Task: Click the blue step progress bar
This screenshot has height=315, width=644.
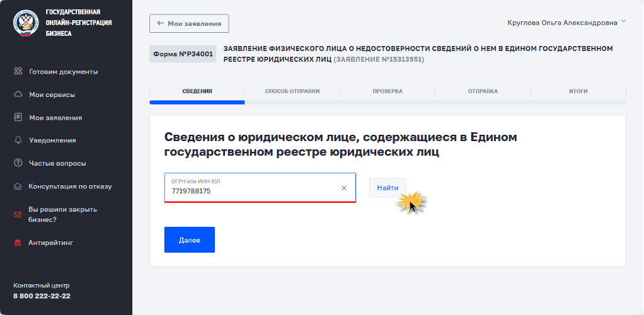Action: click(x=197, y=102)
